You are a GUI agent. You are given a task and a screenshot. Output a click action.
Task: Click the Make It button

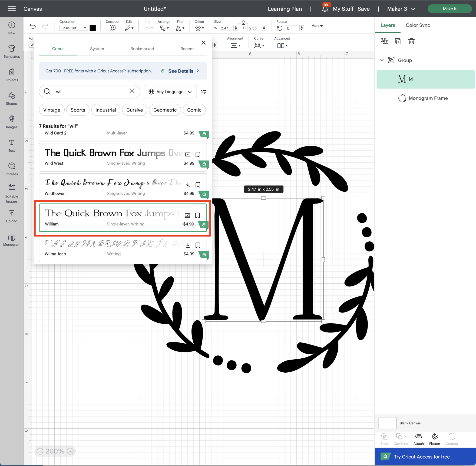coord(450,9)
